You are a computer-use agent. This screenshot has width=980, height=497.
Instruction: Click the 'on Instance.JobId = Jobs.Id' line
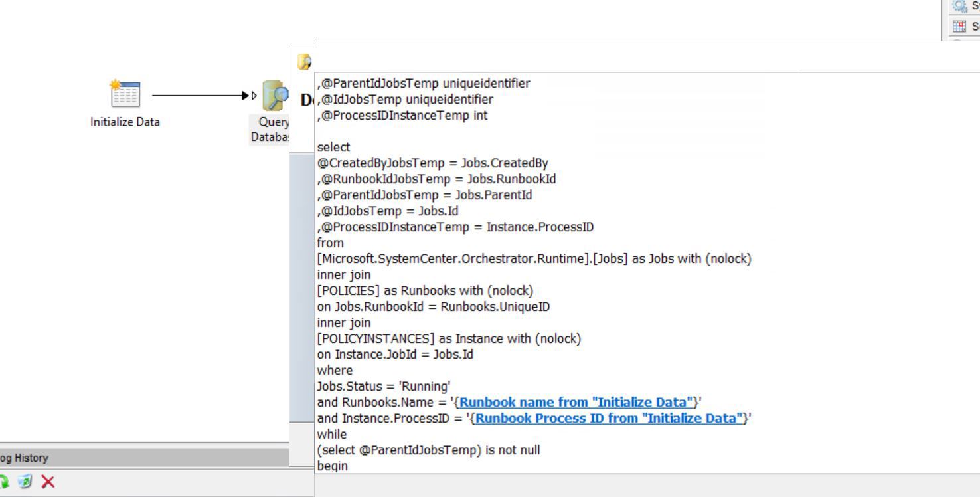point(395,355)
